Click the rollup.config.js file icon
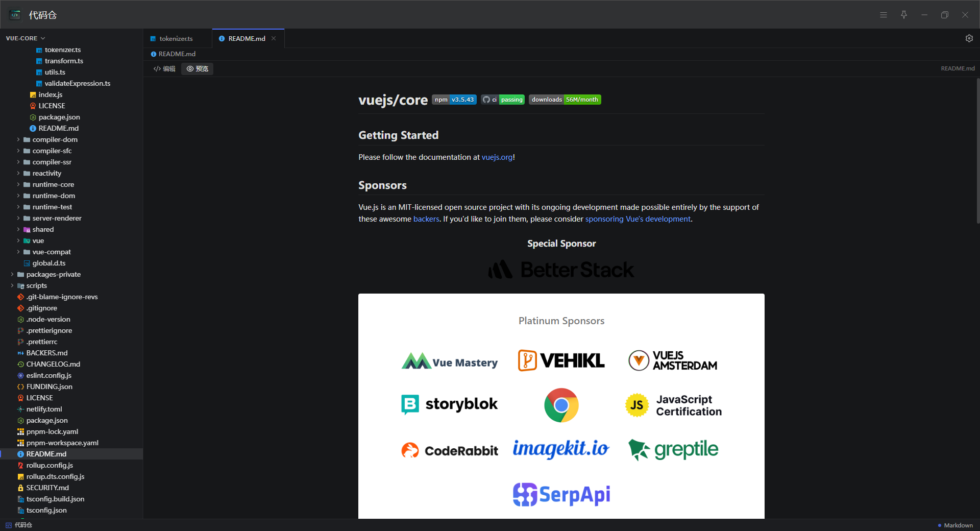This screenshot has width=980, height=531. pyautogui.click(x=20, y=465)
